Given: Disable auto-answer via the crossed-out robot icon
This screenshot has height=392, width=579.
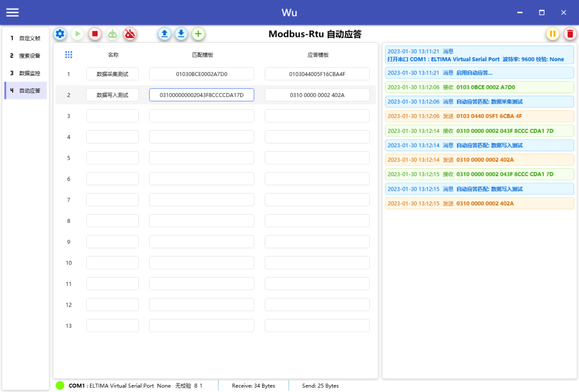Looking at the screenshot, I should tap(130, 34).
